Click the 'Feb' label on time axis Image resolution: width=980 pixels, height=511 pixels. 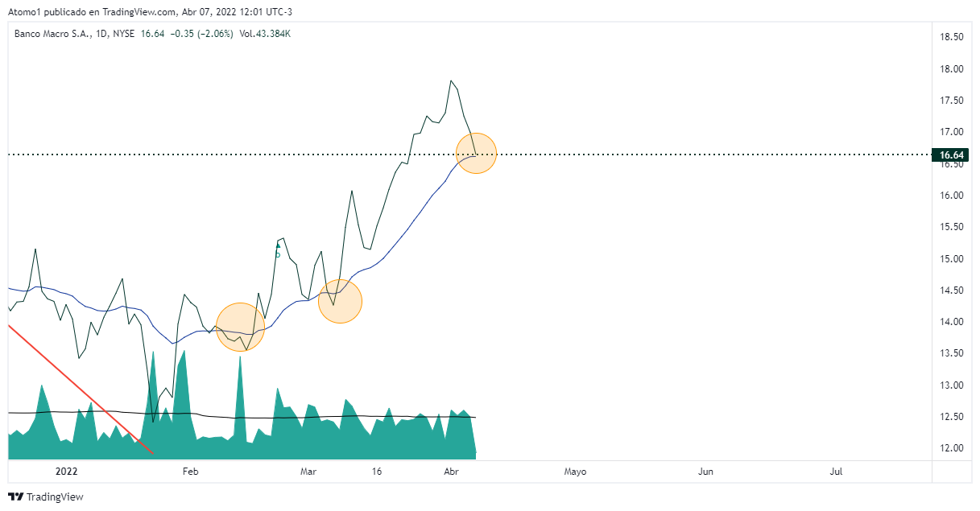tap(189, 472)
